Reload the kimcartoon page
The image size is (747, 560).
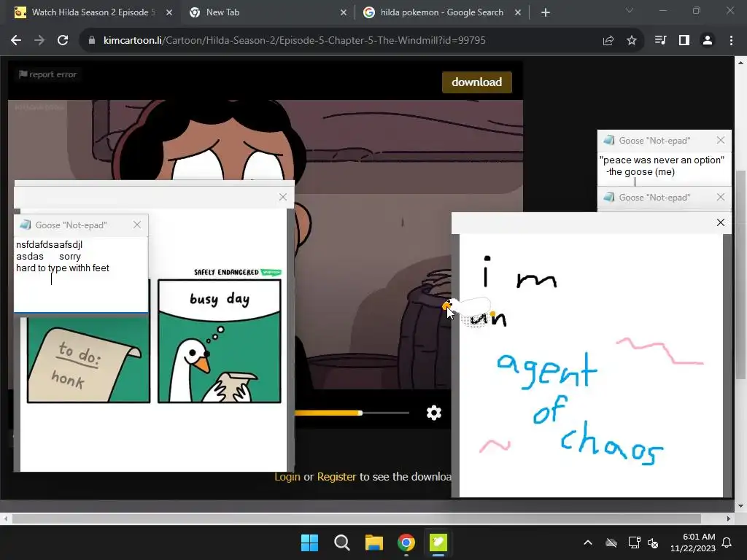coord(63,41)
